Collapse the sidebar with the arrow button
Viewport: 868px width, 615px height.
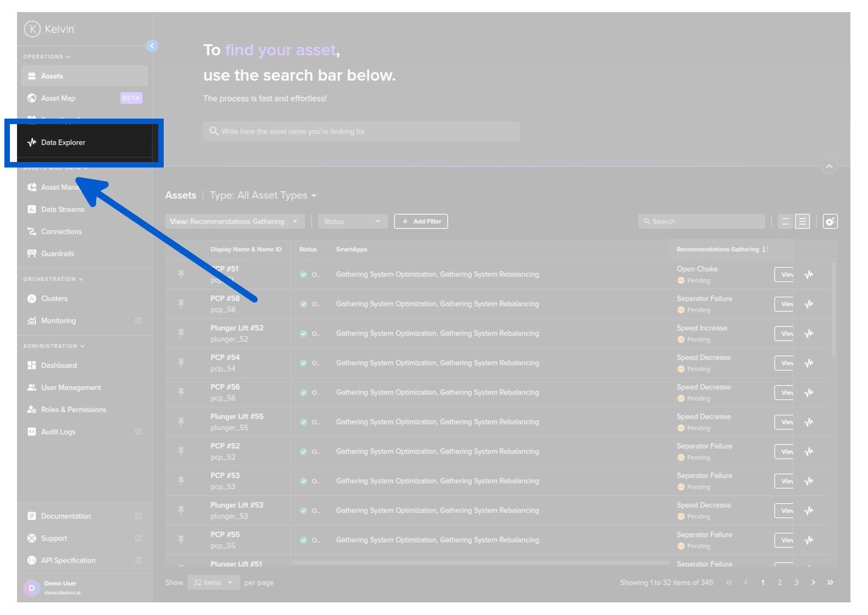click(x=152, y=46)
